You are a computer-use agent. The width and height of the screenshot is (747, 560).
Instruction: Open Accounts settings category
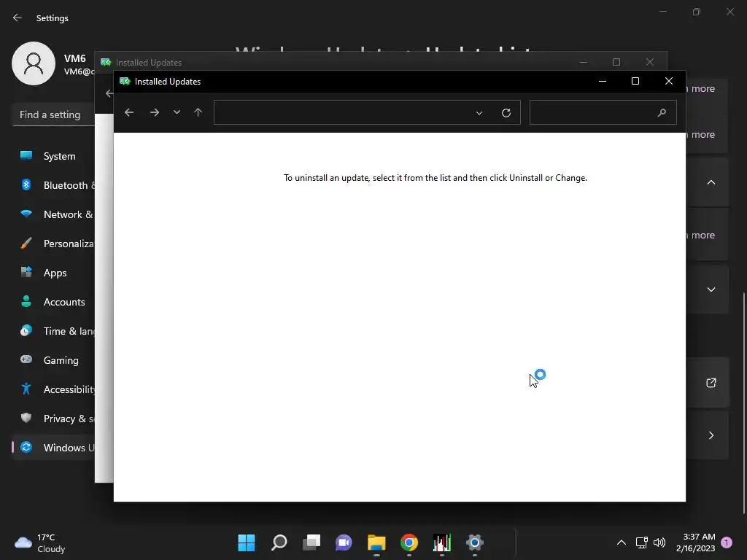click(x=53, y=302)
